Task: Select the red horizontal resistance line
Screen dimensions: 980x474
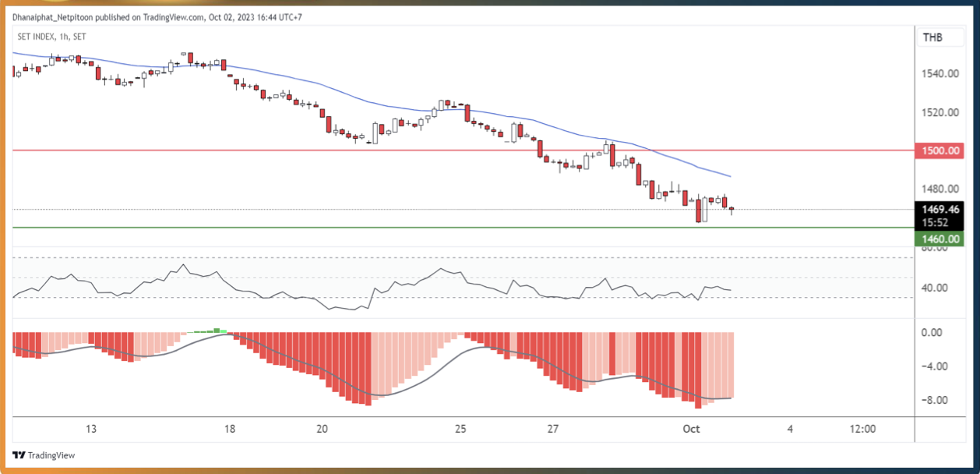Action: click(463, 150)
